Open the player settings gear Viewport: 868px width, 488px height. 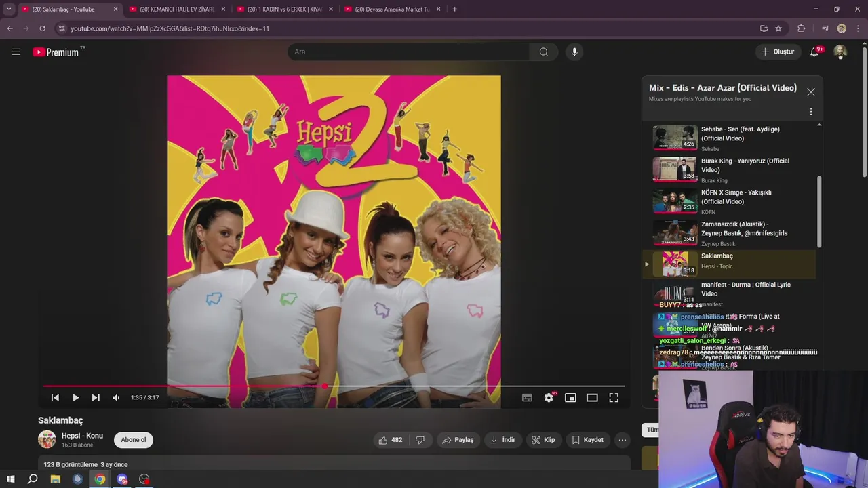pyautogui.click(x=549, y=398)
